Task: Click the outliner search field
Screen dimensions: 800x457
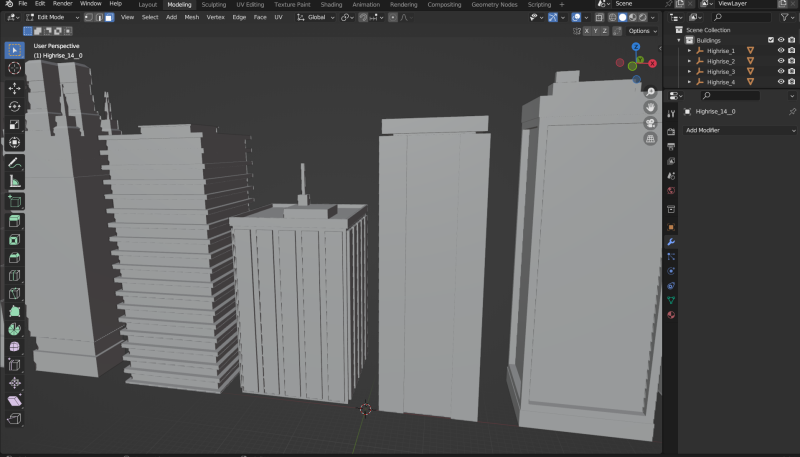Action: pos(742,17)
